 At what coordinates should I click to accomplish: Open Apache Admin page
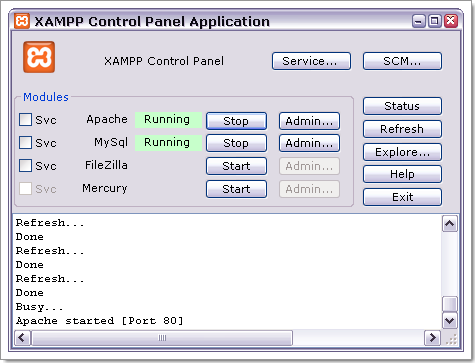pos(309,121)
